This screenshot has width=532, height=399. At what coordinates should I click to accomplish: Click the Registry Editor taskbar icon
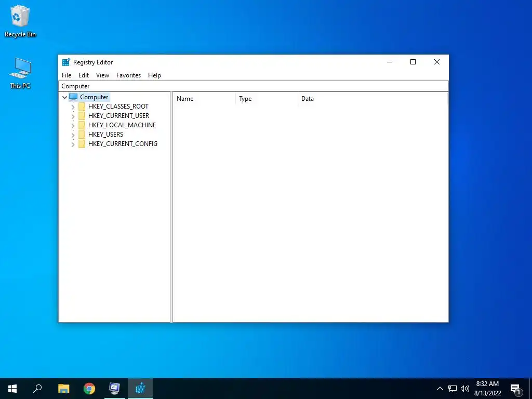[x=140, y=389]
